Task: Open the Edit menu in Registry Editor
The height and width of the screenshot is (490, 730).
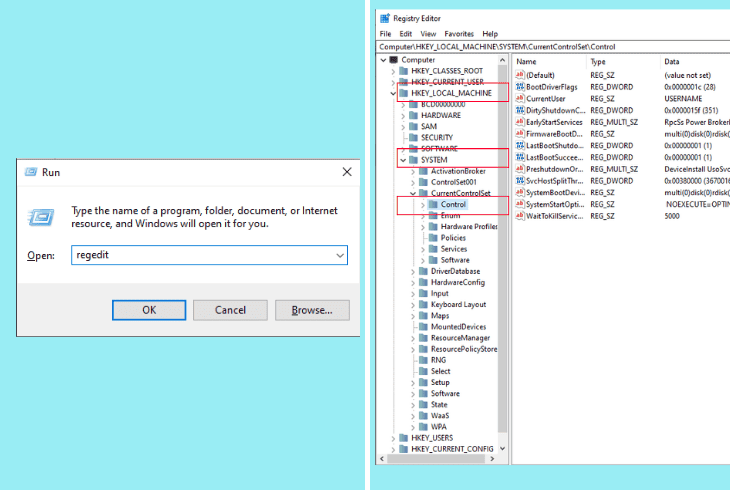Action: coord(406,34)
